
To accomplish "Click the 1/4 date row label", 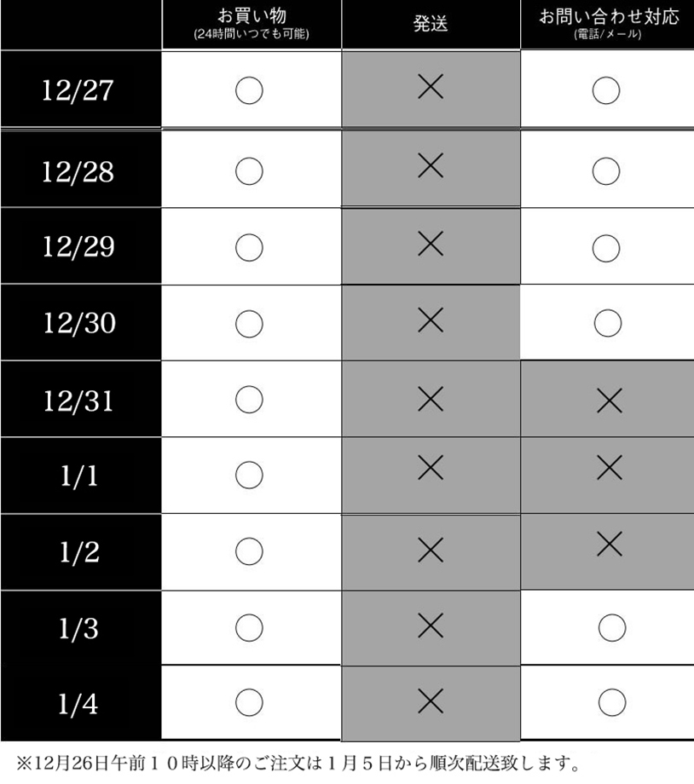I will coord(78,704).
